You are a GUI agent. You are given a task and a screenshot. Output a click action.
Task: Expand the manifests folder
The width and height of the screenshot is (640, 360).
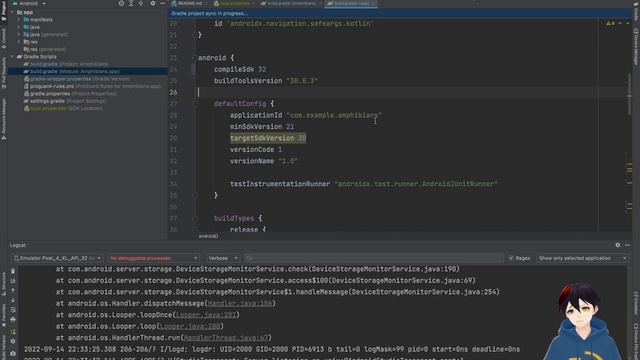[19, 20]
